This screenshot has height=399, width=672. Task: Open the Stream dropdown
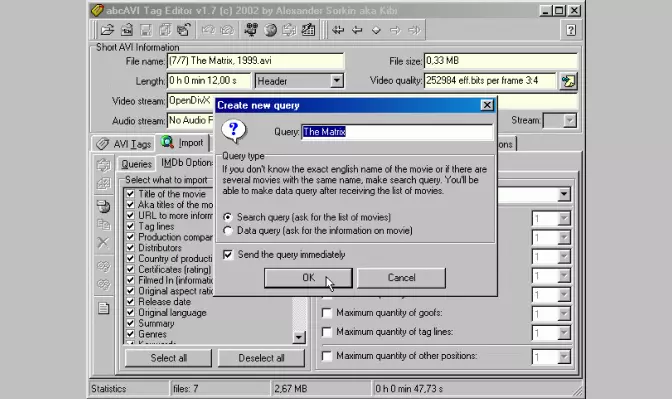point(570,121)
